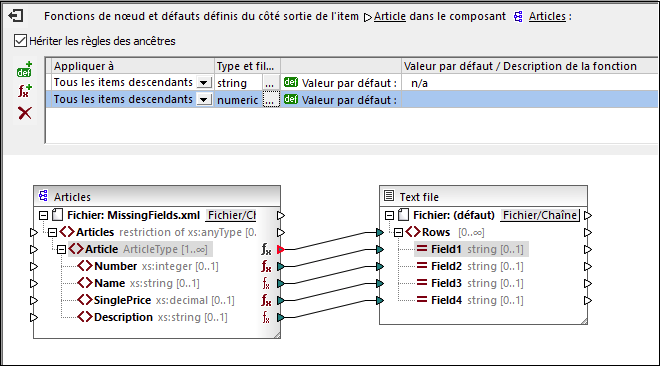The image size is (660, 366).
Task: Collapse the Articles tree node
Action: 52,232
